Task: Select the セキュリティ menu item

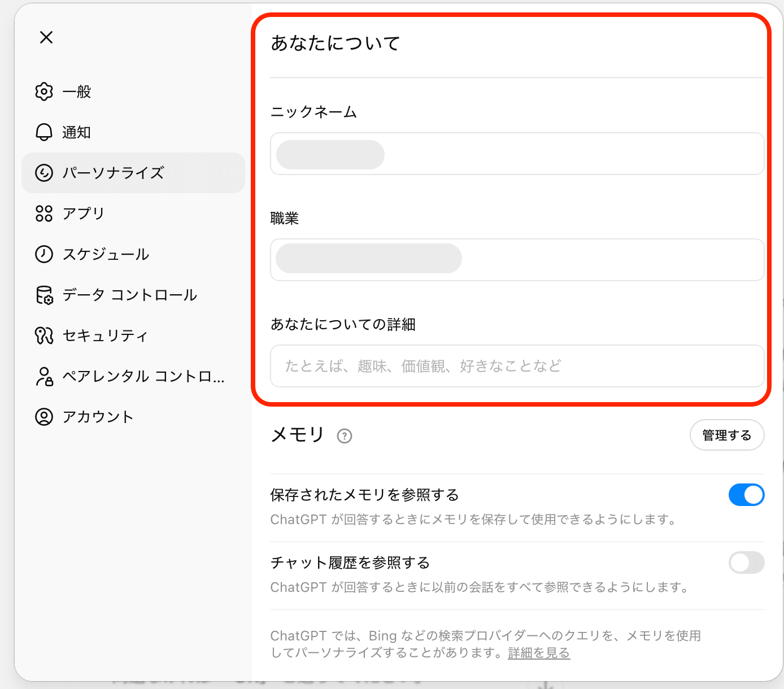Action: (x=105, y=335)
